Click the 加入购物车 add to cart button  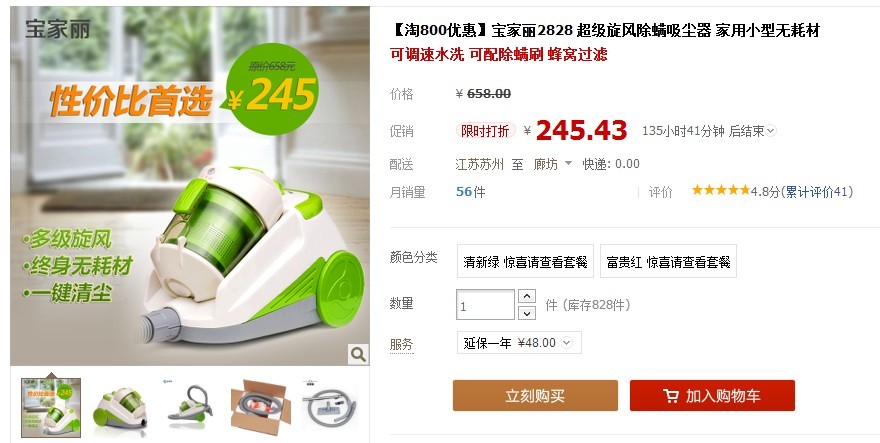click(712, 395)
